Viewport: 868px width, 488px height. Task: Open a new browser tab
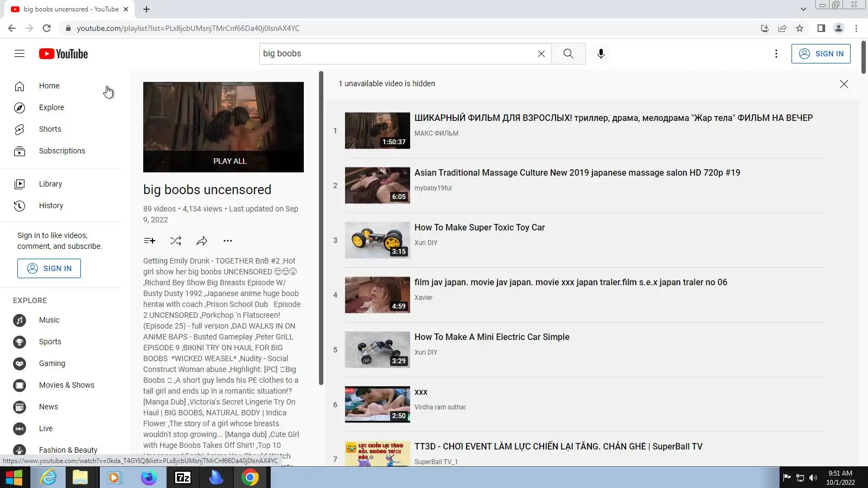tap(146, 9)
